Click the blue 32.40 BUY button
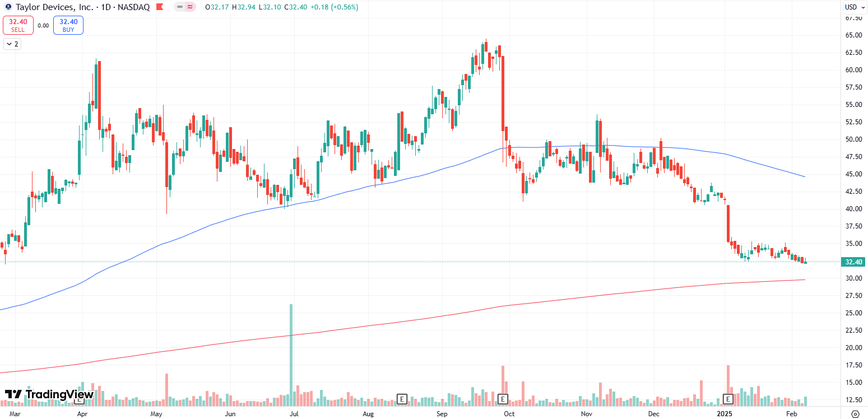 point(68,25)
